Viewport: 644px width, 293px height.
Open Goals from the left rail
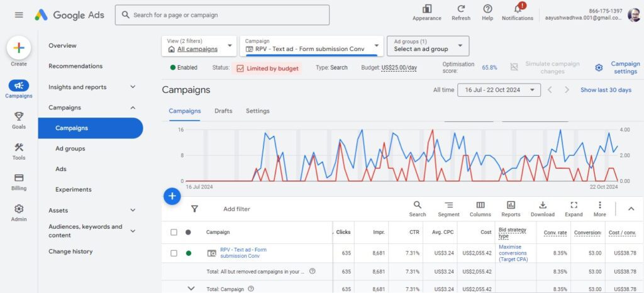19,119
